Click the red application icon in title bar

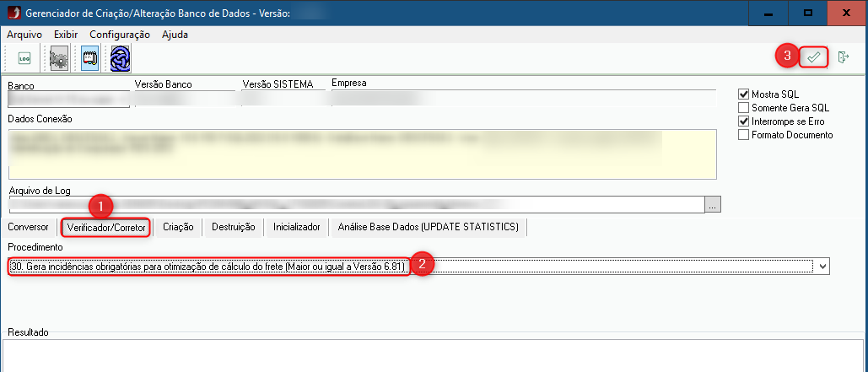[x=11, y=13]
